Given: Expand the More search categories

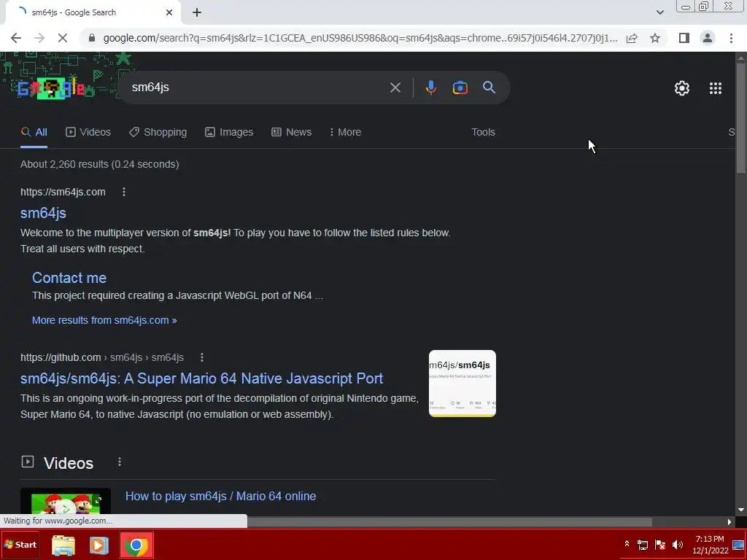Looking at the screenshot, I should click(345, 133).
